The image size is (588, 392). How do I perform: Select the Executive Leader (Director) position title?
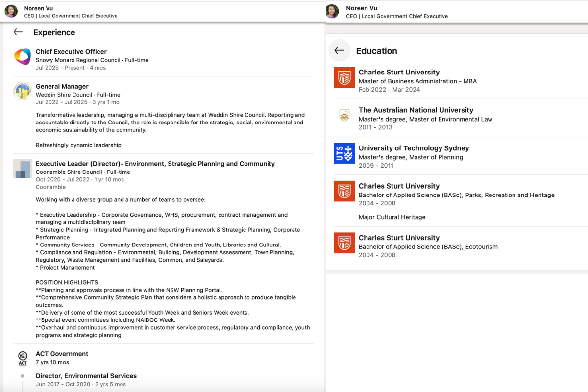[155, 164]
